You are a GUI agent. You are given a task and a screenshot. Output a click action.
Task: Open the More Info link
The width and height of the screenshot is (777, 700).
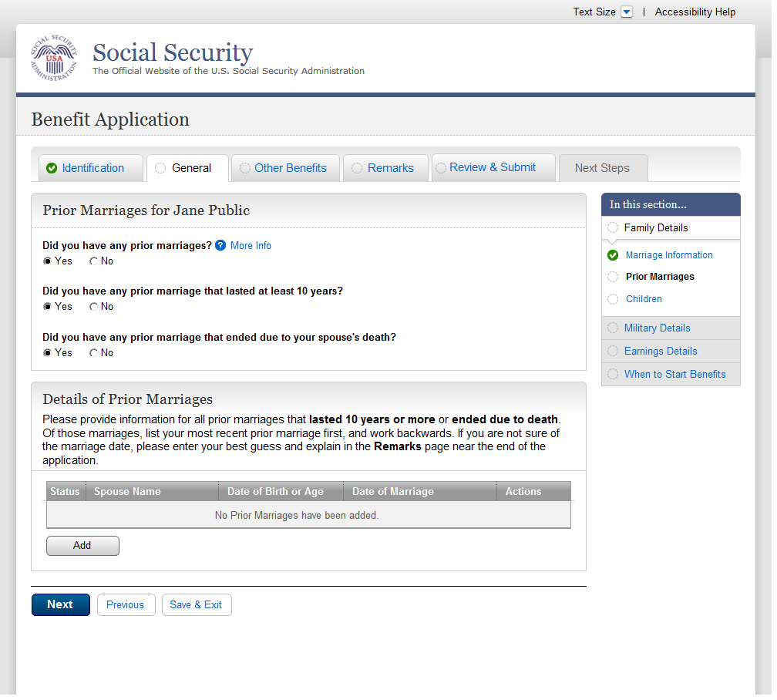pyautogui.click(x=251, y=246)
